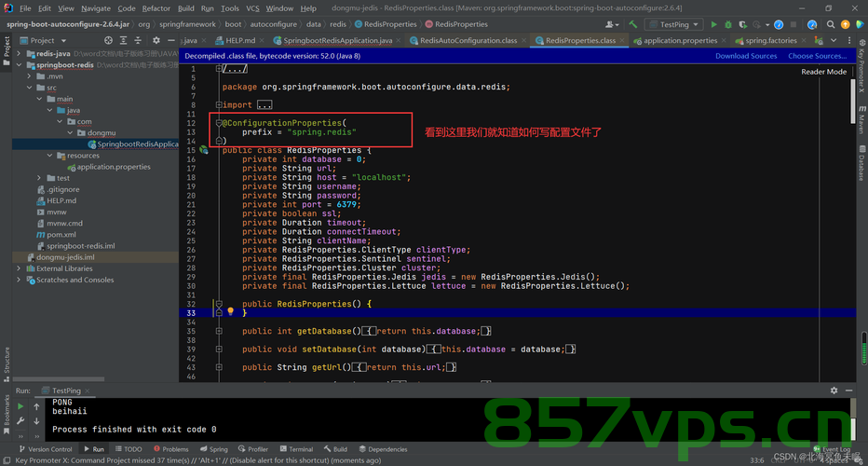Select opened file target icon in Project panel
868x466 pixels.
point(108,40)
